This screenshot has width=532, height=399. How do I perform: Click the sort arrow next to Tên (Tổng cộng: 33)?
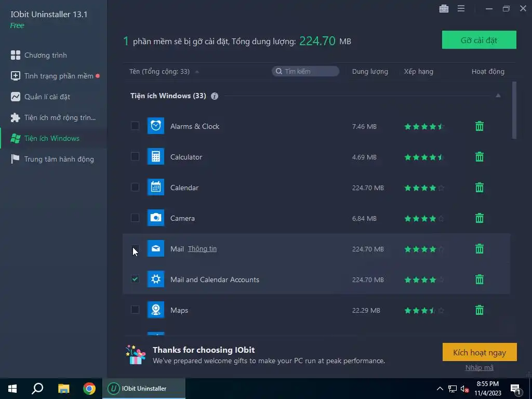197,72
